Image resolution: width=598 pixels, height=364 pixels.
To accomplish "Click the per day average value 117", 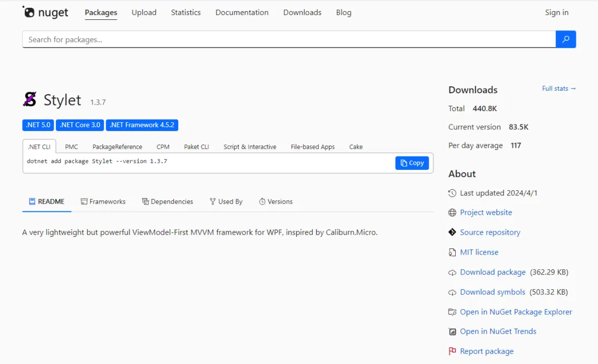I will (x=516, y=145).
